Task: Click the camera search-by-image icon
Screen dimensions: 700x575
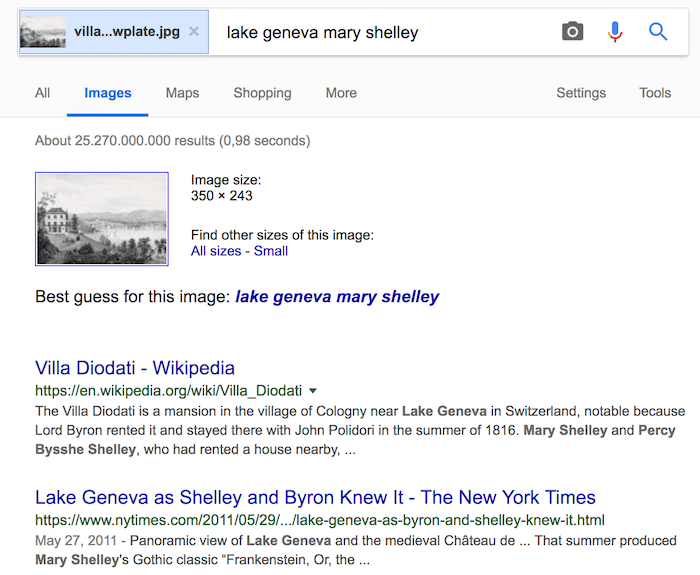Action: pyautogui.click(x=572, y=32)
